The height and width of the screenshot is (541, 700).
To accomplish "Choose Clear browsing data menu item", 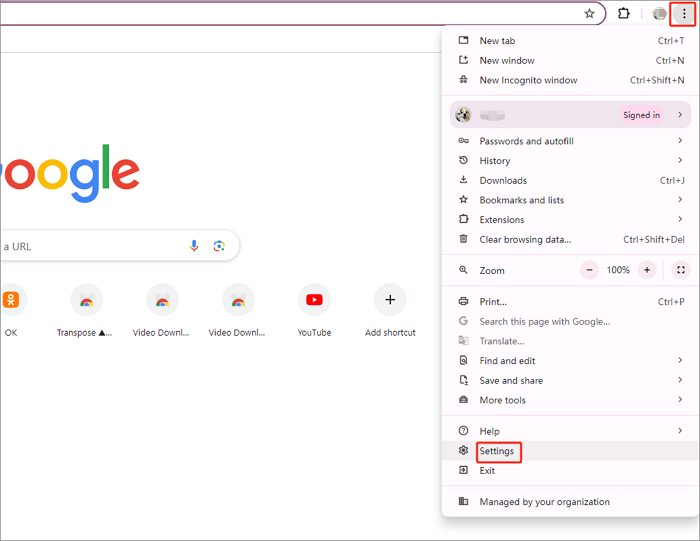I will click(x=571, y=239).
